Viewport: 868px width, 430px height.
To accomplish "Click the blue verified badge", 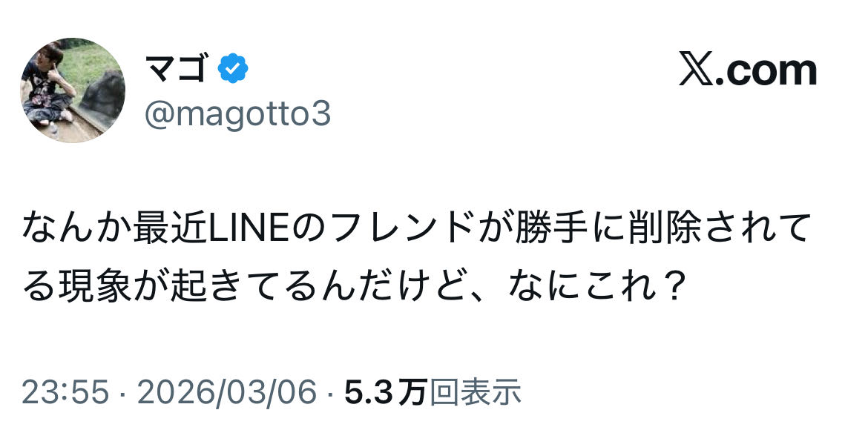I will pos(233,70).
